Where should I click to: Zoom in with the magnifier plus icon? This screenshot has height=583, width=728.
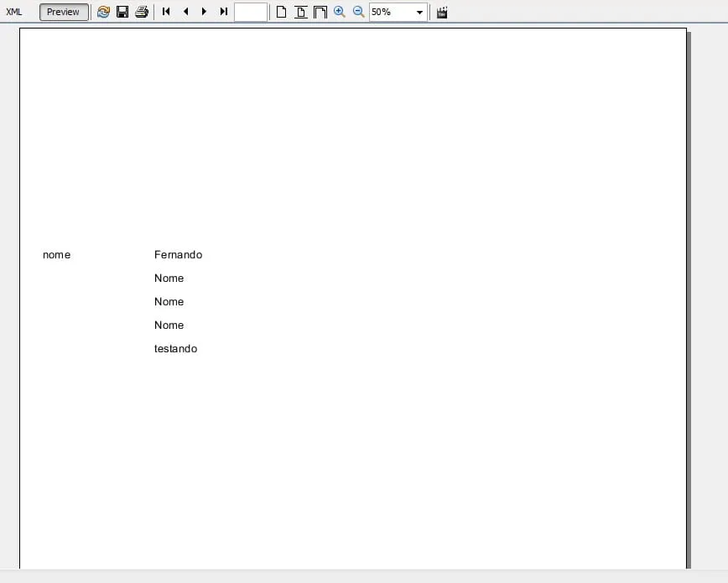click(339, 12)
